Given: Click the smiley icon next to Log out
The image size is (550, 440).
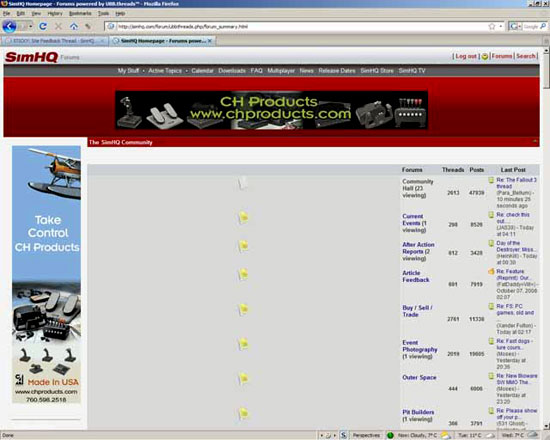Looking at the screenshot, I should [x=485, y=56].
